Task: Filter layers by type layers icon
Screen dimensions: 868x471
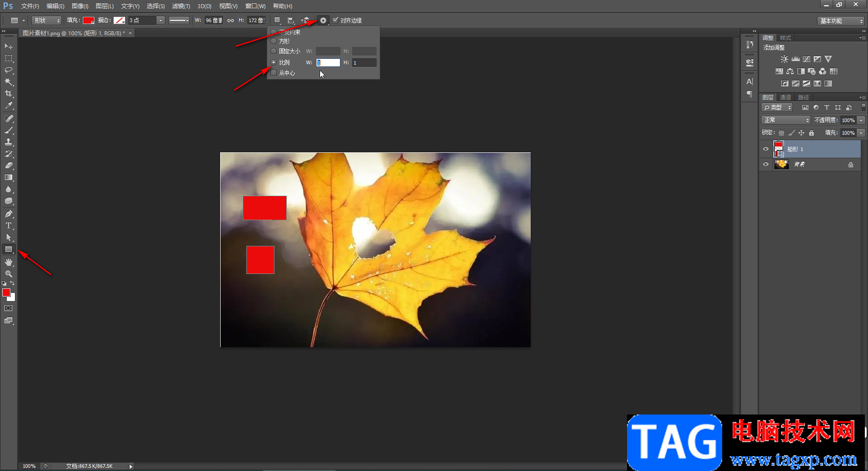Action: click(827, 108)
